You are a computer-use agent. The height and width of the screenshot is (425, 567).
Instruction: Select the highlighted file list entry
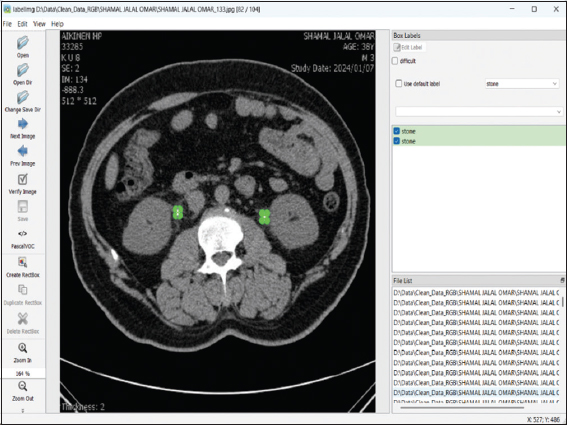pos(476,392)
